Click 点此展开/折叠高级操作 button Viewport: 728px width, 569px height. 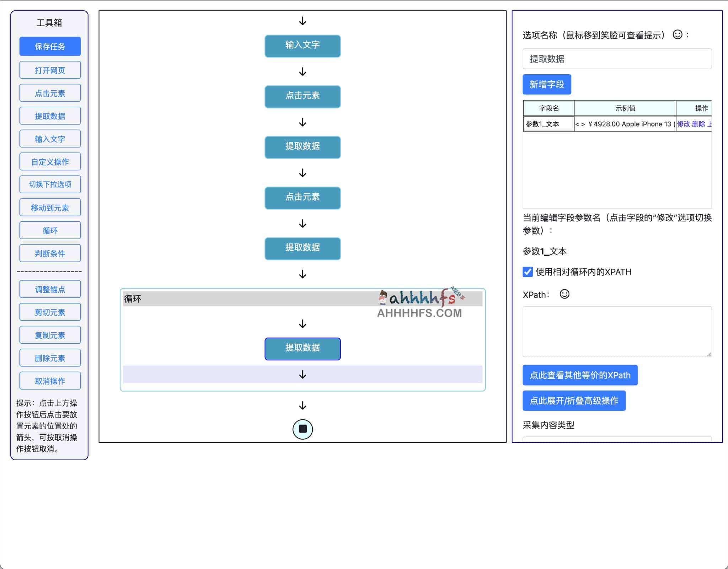pos(574,401)
